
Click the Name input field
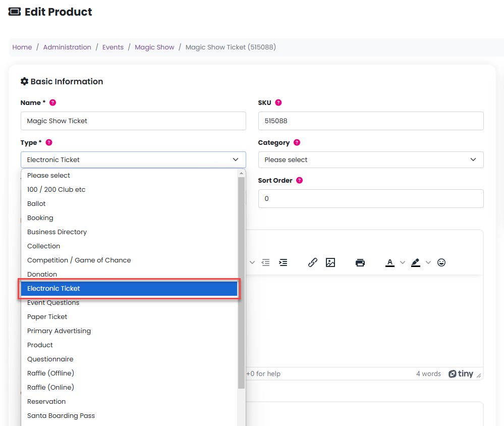tap(133, 121)
